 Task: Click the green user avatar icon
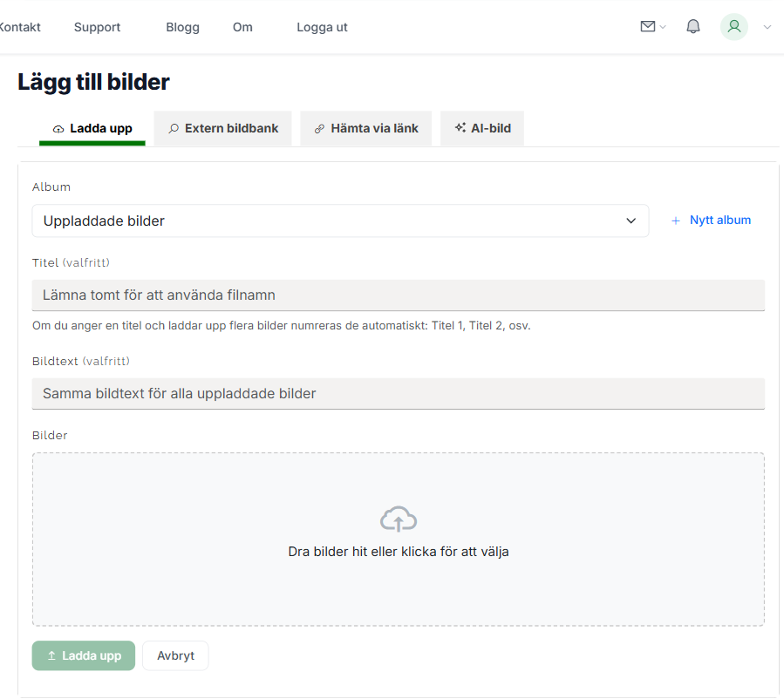pyautogui.click(x=733, y=27)
